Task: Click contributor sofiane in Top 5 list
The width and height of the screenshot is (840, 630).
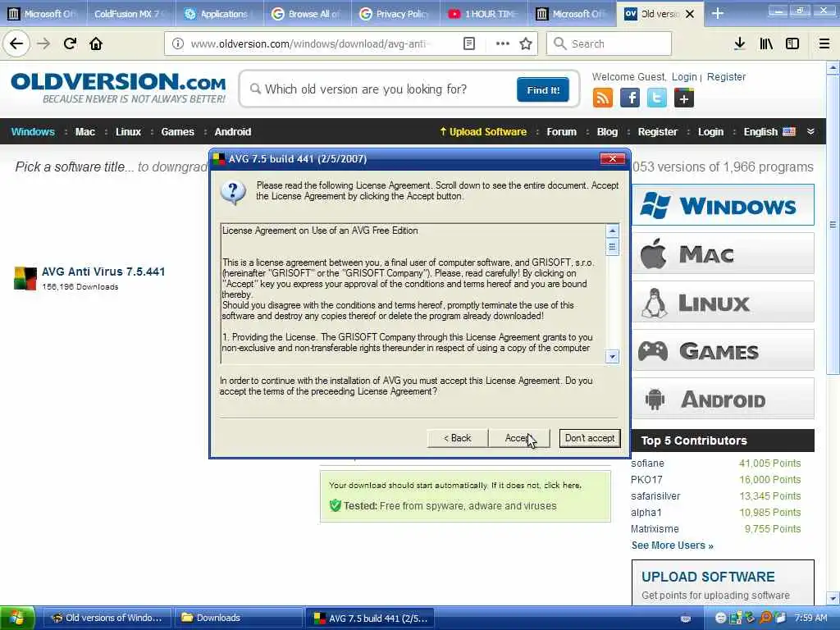Action: pos(647,463)
